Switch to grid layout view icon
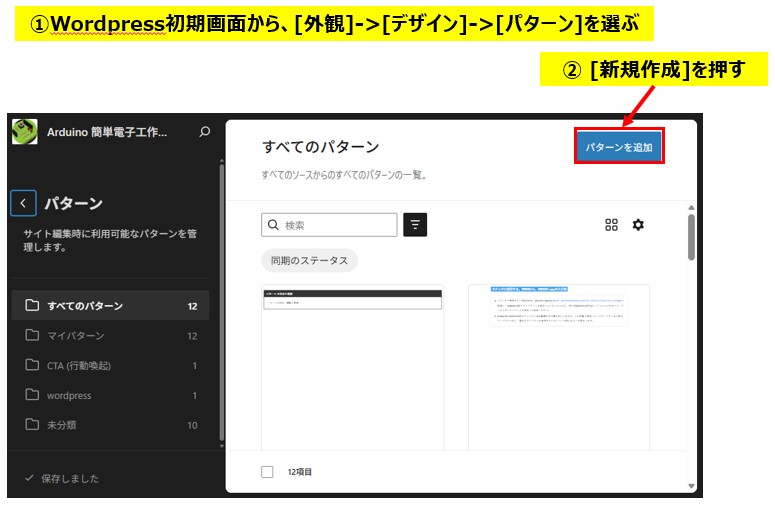775x507 pixels. [612, 225]
